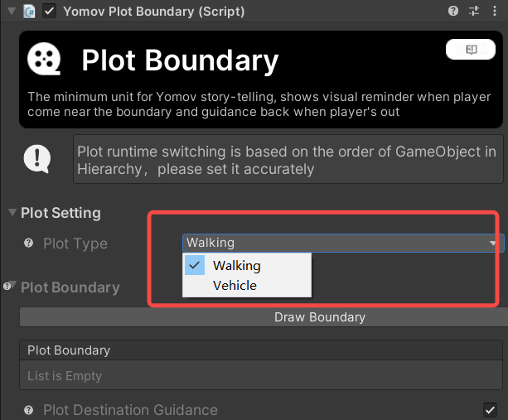
Task: Click the help icon beside Plot Boundary foldout
Action: coord(7,287)
